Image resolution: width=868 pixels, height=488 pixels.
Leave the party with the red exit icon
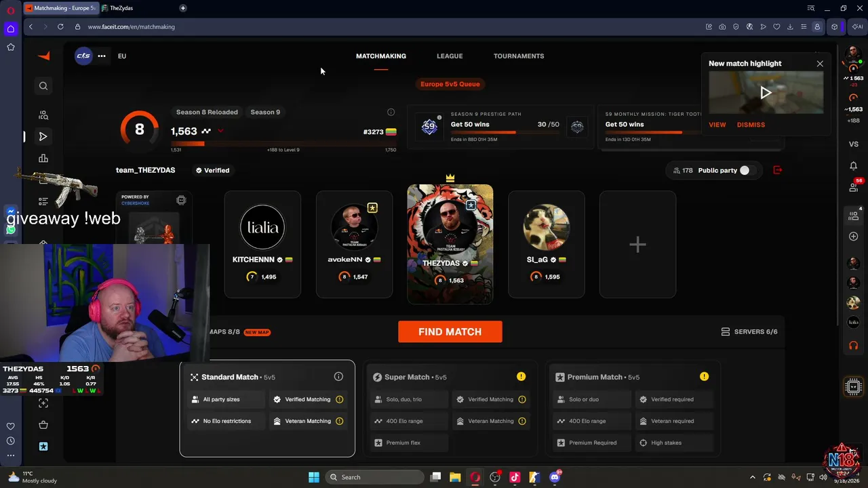click(778, 170)
